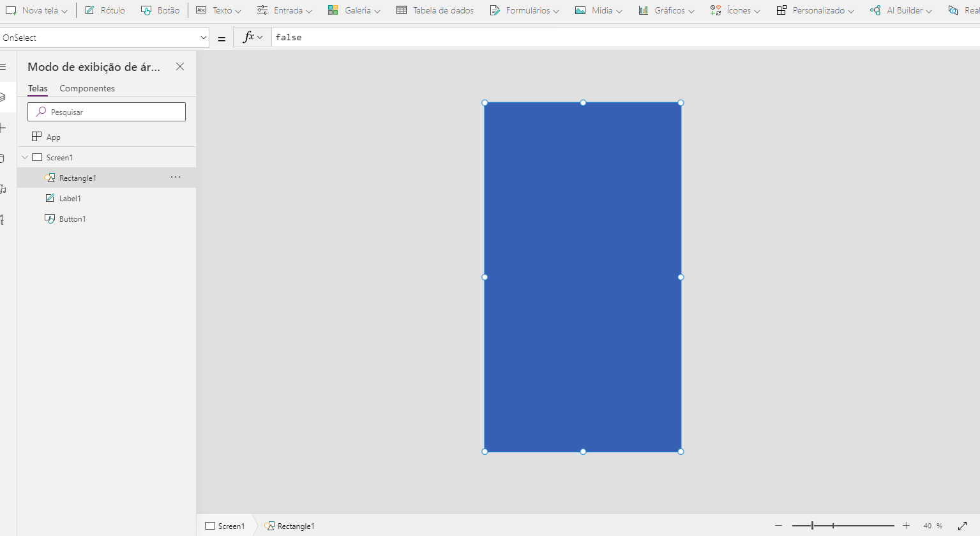Screen dimensions: 980x536
Task: Open the Texto controls menu
Action: pos(218,10)
